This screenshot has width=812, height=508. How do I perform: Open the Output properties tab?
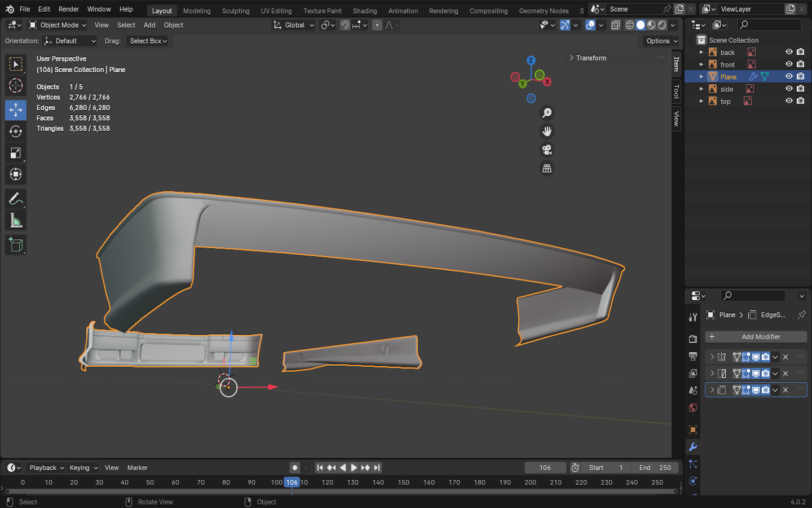coord(693,356)
